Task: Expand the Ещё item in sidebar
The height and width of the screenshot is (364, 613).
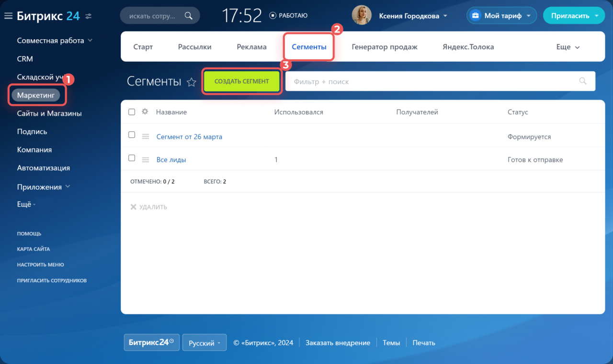Action: tap(26, 204)
